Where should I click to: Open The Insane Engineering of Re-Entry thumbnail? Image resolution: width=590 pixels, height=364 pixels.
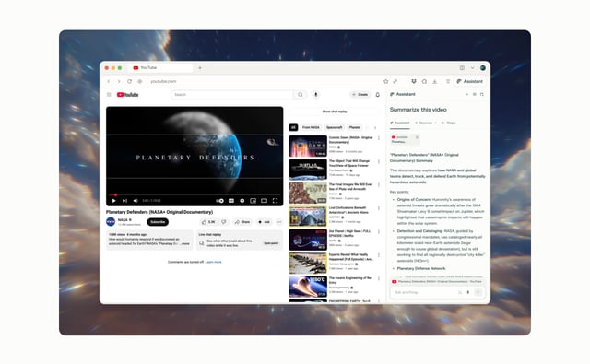pyautogui.click(x=308, y=287)
